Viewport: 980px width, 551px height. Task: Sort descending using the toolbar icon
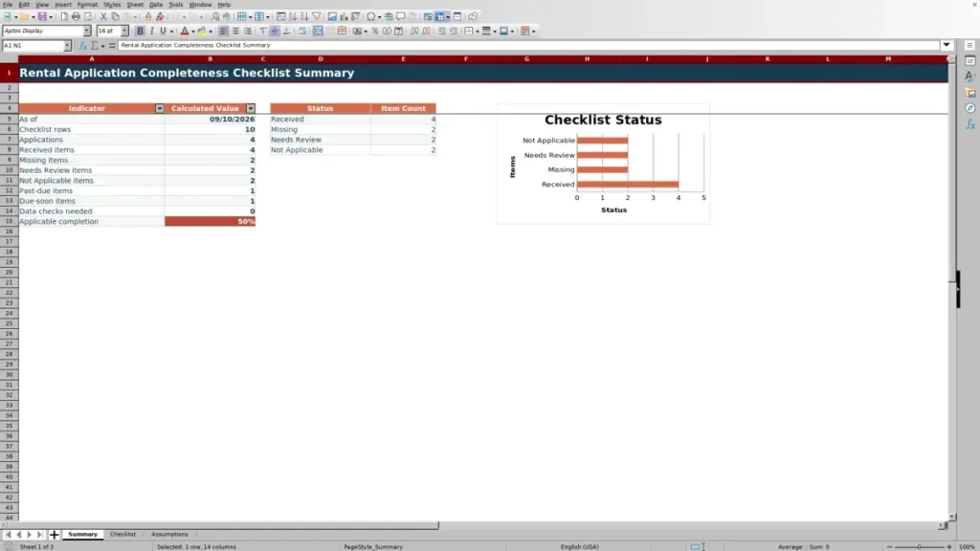click(x=304, y=16)
